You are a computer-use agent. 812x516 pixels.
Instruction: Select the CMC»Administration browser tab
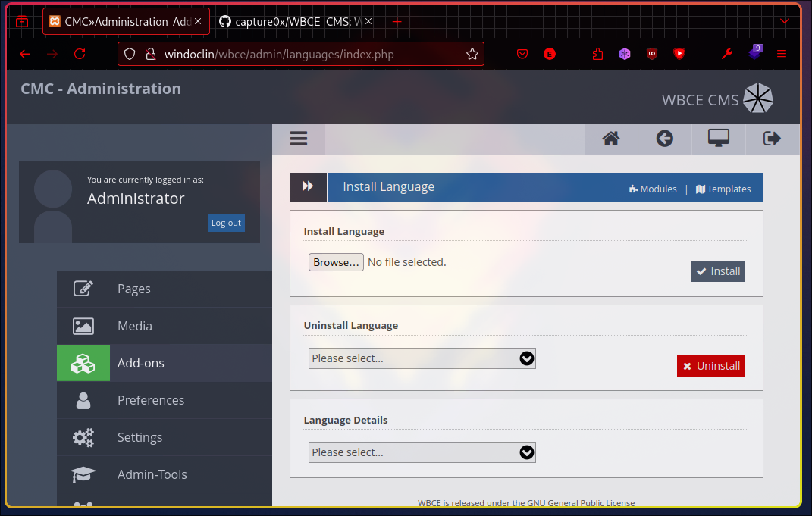[121, 21]
